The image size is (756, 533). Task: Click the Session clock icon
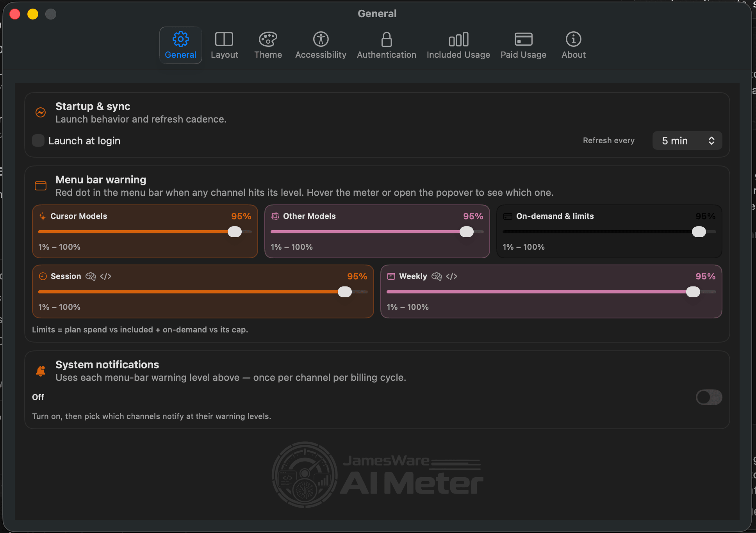coord(43,276)
